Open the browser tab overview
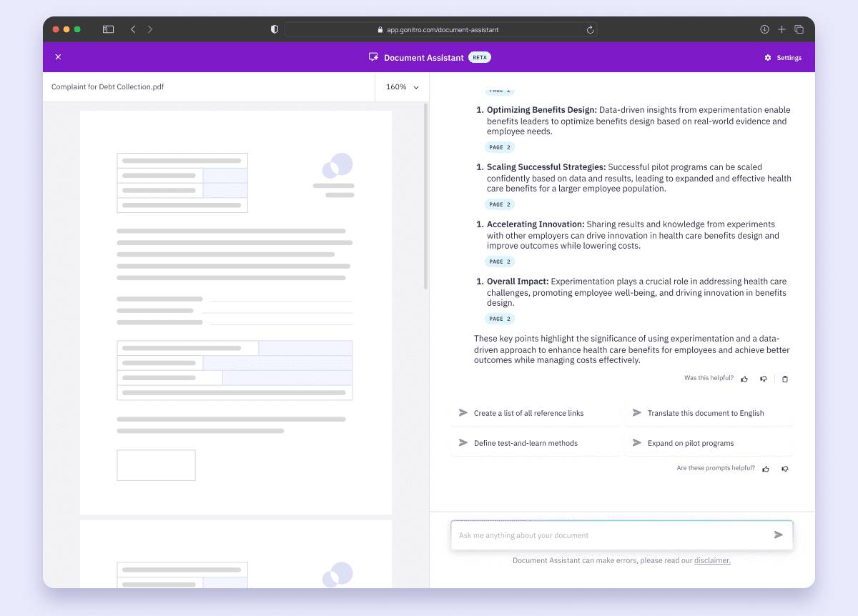858x616 pixels. [799, 29]
